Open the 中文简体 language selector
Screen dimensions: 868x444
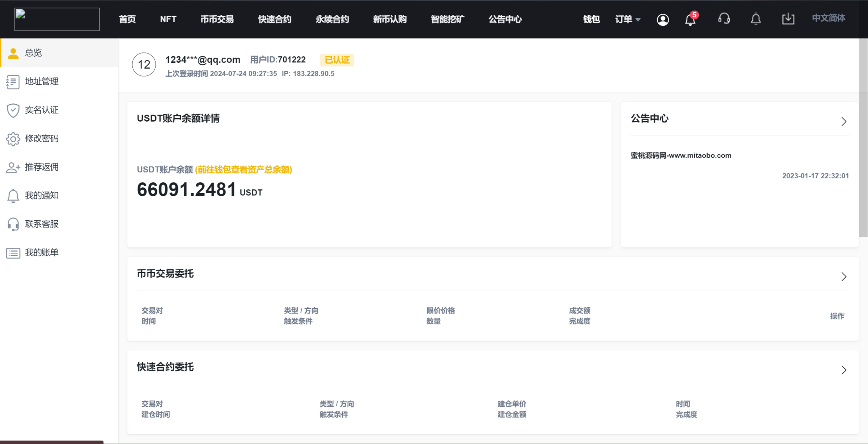click(828, 18)
